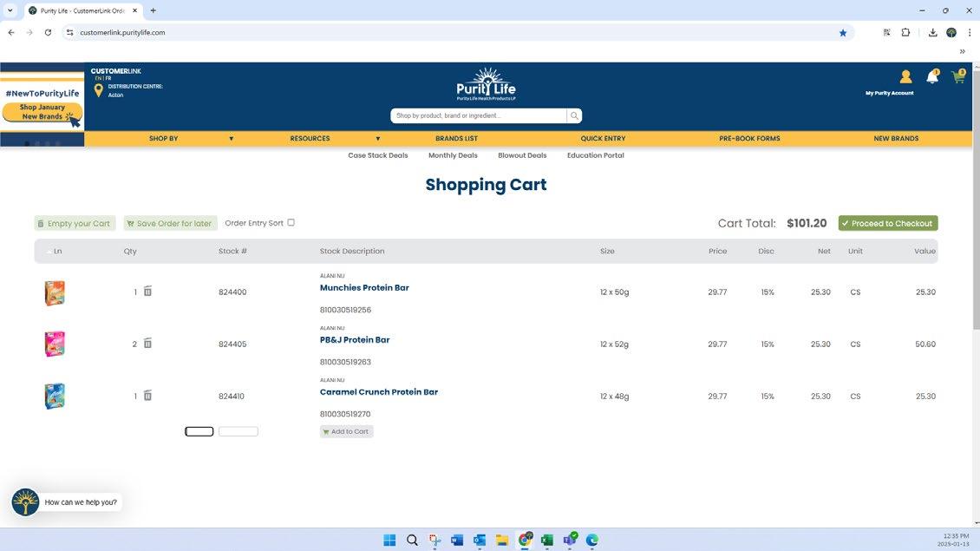Open the notifications bell icon
Viewport: 980px width, 551px height.
click(x=932, y=76)
